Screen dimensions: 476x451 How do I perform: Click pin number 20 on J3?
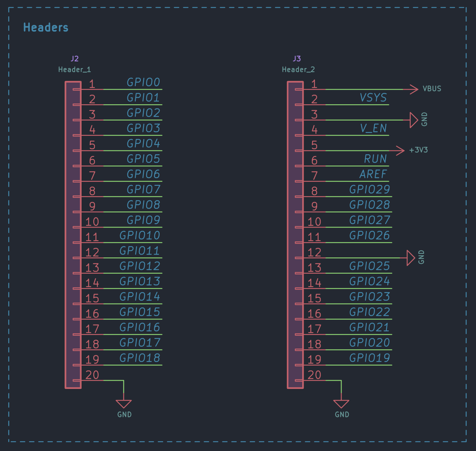tap(314, 375)
